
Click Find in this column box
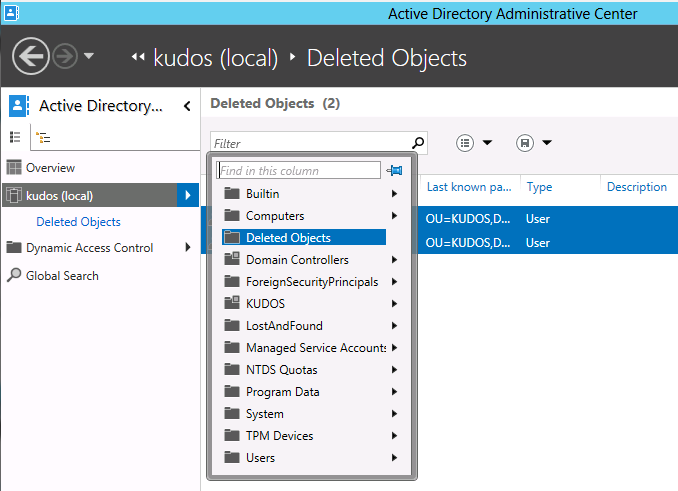click(298, 170)
